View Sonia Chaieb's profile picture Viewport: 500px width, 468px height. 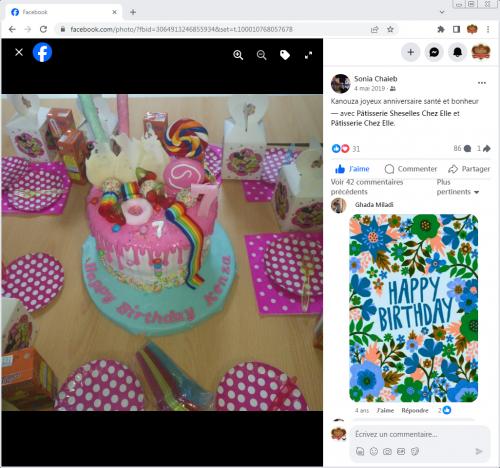340,83
